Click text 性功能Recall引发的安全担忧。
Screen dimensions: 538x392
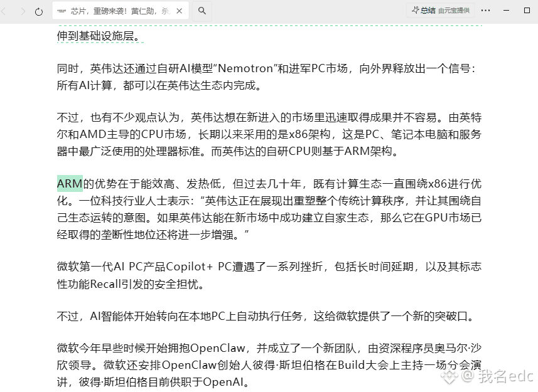click(x=131, y=284)
